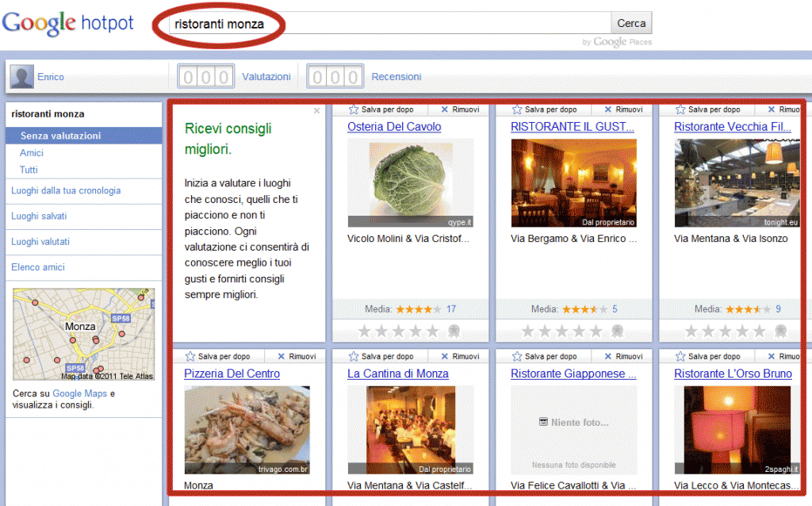
Task: Close the Ricevi consigli migliori tip card
Action: pyautogui.click(x=317, y=111)
